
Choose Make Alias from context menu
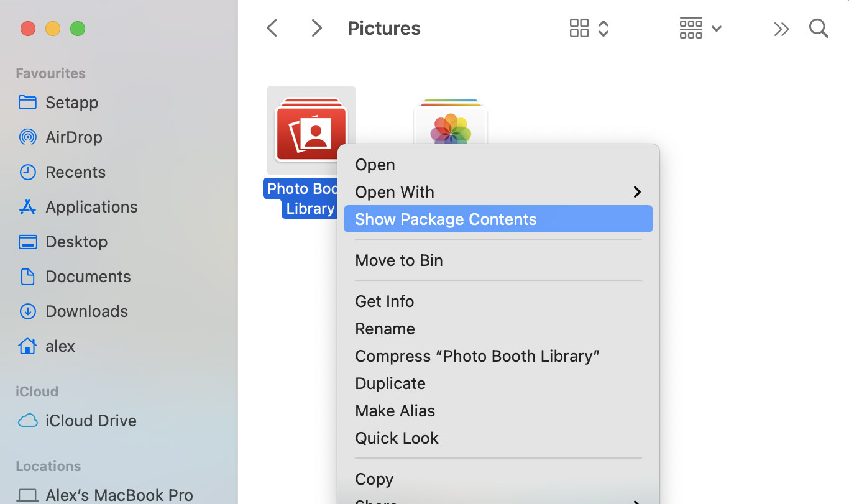click(498, 411)
